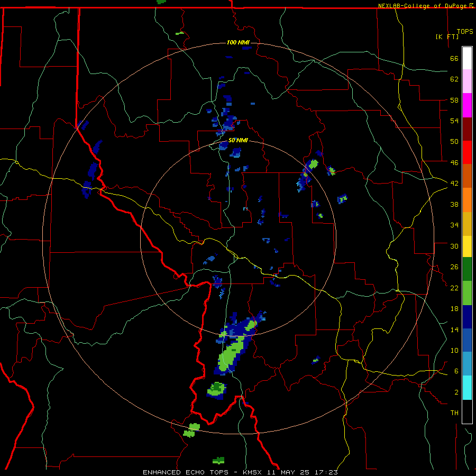476x476 pixels.
Task: Click the 'NEXLAB-College of DuPage' credit text
Action: click(422, 6)
